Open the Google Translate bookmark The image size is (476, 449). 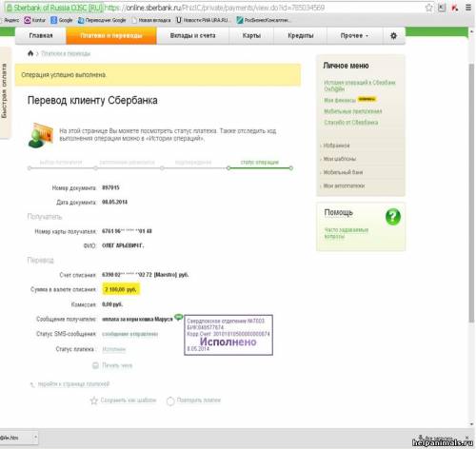pos(102,20)
